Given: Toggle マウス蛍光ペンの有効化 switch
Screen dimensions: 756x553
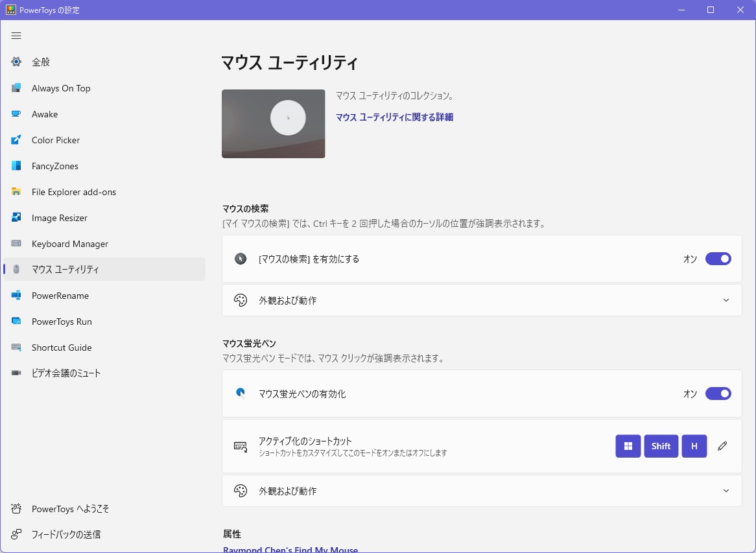Looking at the screenshot, I should [x=718, y=394].
